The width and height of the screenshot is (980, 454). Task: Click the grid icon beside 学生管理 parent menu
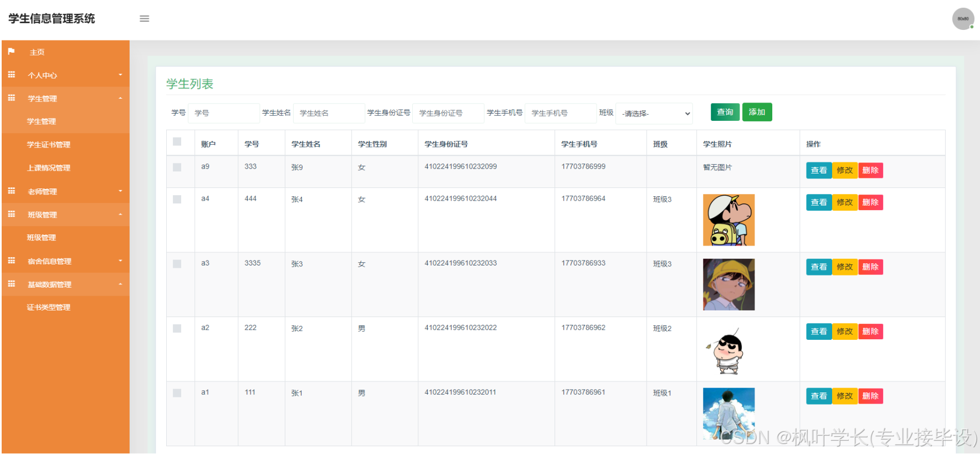(12, 98)
